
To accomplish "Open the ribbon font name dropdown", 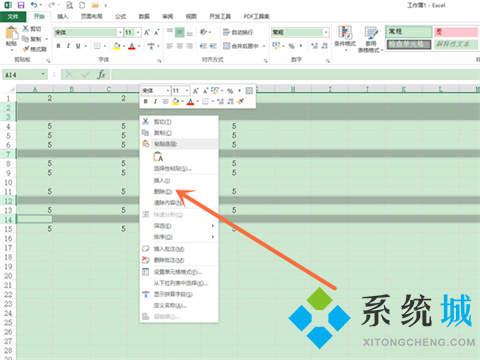I will point(120,32).
